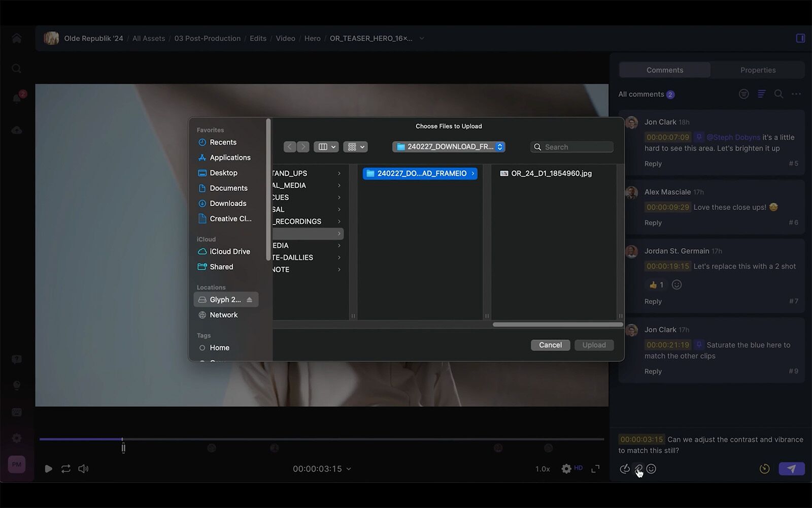Viewport: 812px width, 508px height.
Task: Switch to the Properties tab
Action: pyautogui.click(x=758, y=70)
